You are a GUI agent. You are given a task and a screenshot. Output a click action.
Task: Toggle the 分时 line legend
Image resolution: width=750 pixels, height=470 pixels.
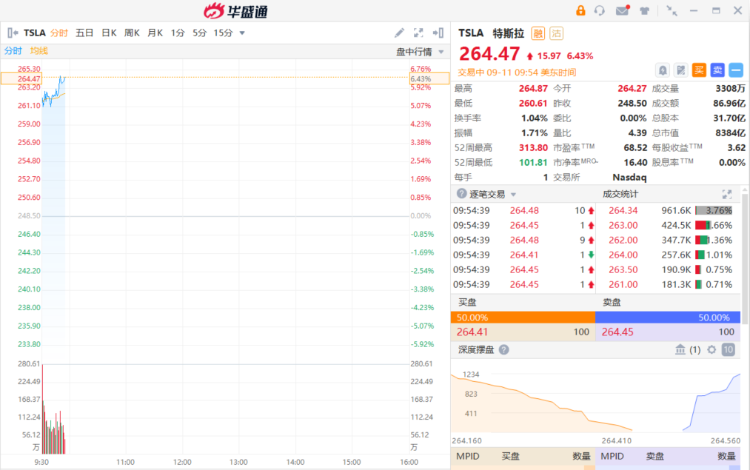click(x=13, y=51)
